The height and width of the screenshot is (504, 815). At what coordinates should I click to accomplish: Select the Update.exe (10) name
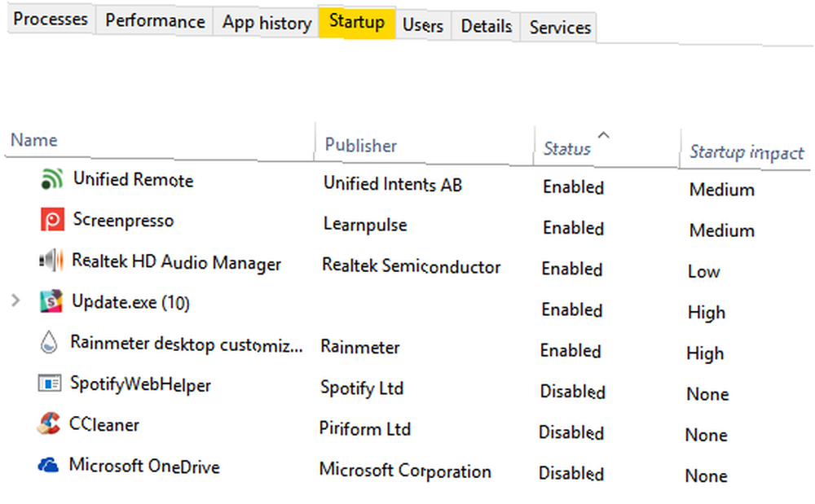coord(130,302)
